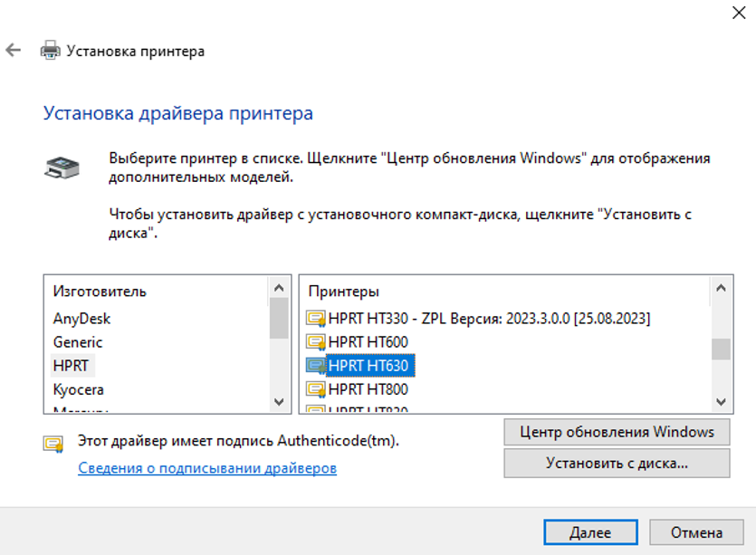The width and height of the screenshot is (756, 555).
Task: Open the driver signing information link
Action: [x=207, y=468]
